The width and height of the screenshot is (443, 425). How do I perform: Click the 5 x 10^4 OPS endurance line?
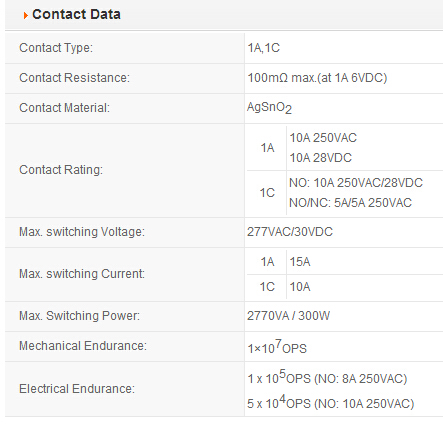[331, 402]
